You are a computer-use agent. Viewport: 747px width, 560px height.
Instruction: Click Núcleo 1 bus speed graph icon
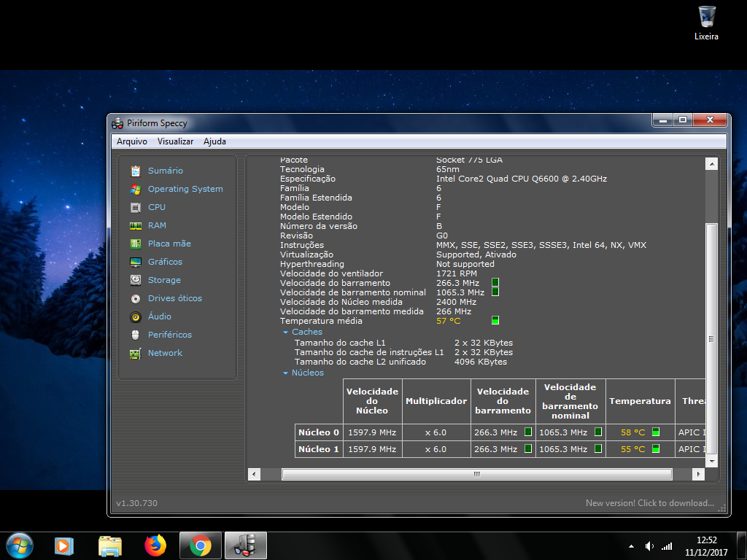[528, 448]
